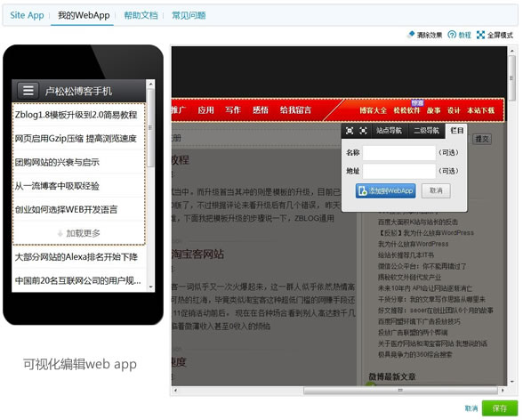Click the 取消 link beside 保存

pos(471,408)
